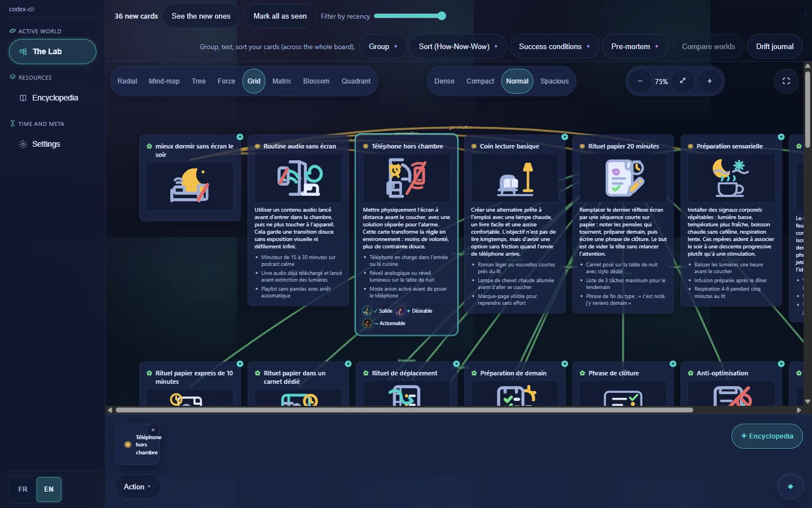812x508 pixels.
Task: Click the diamond button at bottom right
Action: coord(790,487)
